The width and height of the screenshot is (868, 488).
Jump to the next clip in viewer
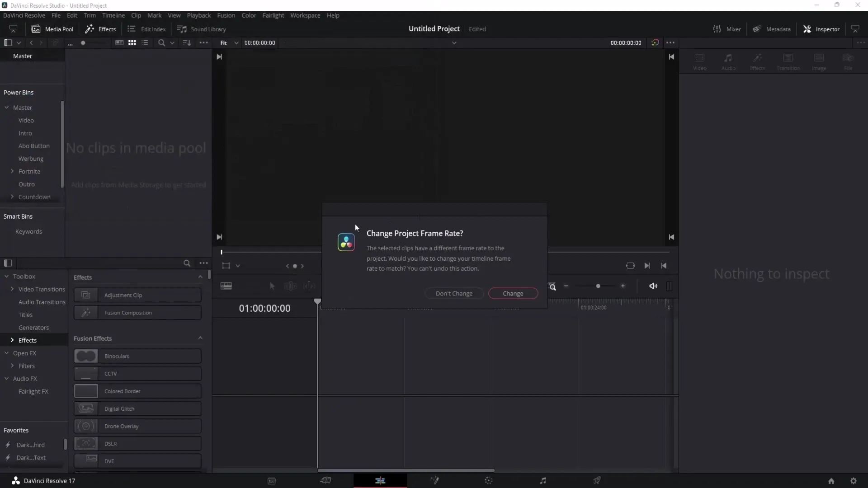647,266
